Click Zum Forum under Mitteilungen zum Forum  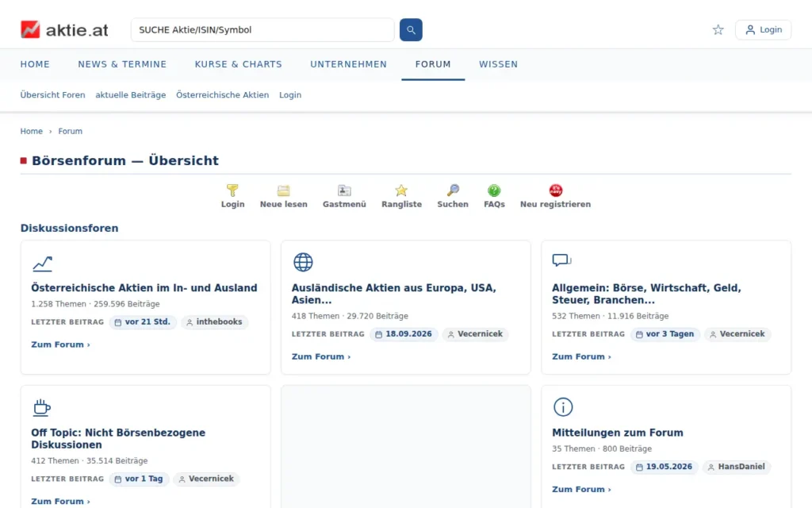pyautogui.click(x=581, y=489)
